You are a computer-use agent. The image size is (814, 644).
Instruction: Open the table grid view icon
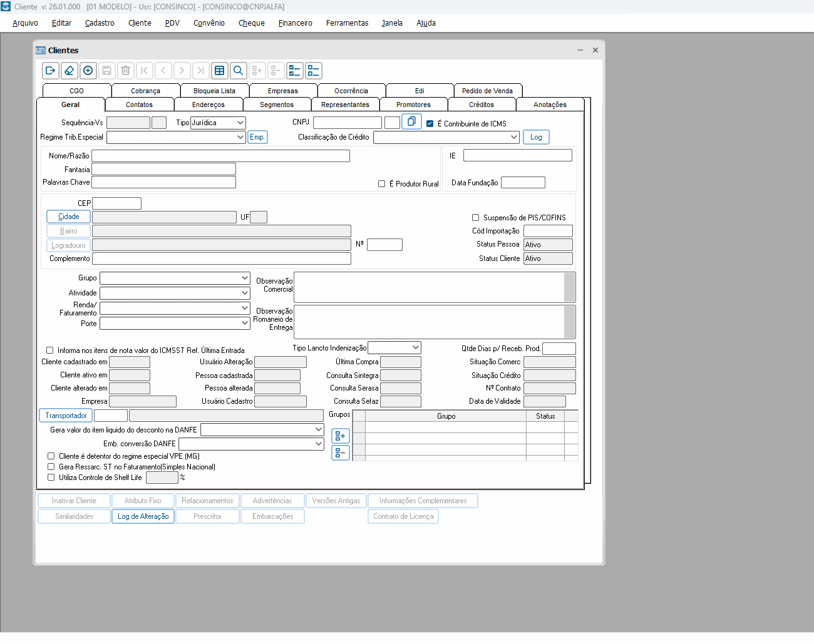click(220, 71)
